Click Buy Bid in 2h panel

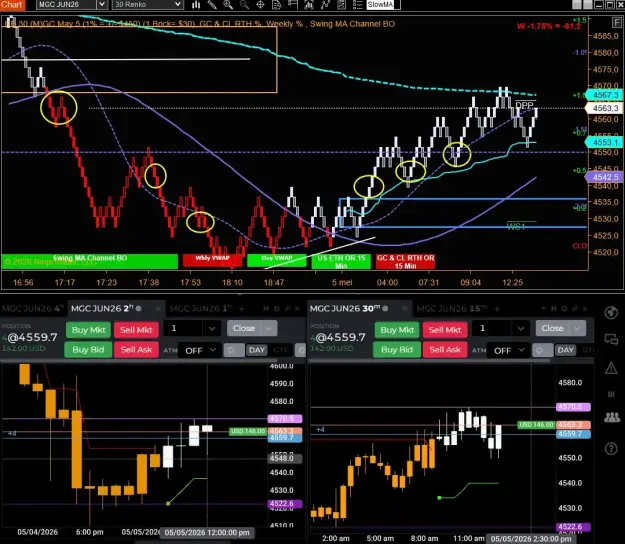pyautogui.click(x=88, y=350)
